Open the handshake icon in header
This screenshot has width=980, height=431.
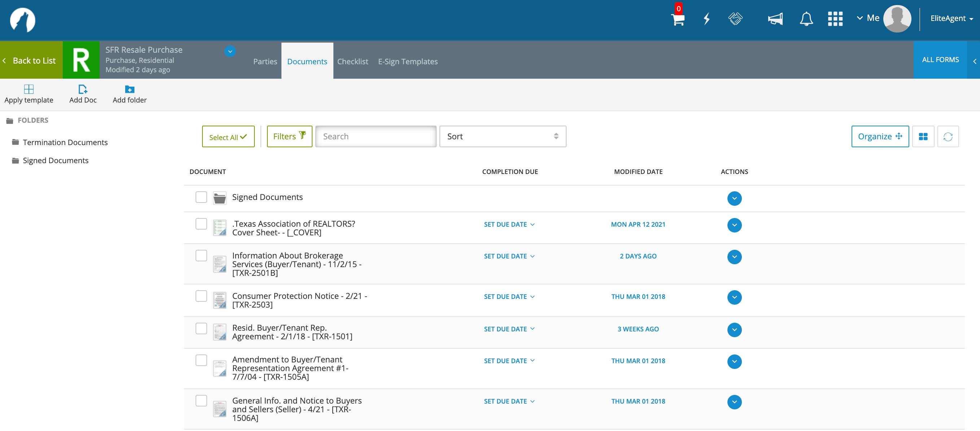click(735, 19)
